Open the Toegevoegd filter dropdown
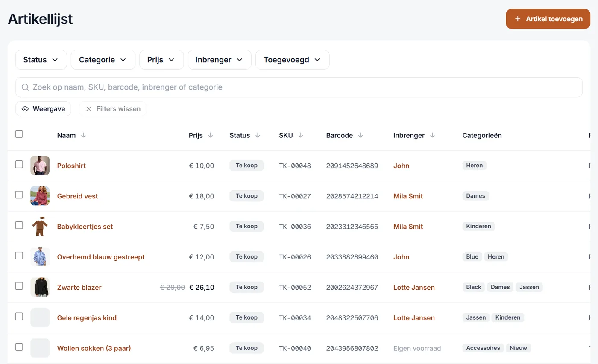The height and width of the screenshot is (364, 598). point(292,60)
